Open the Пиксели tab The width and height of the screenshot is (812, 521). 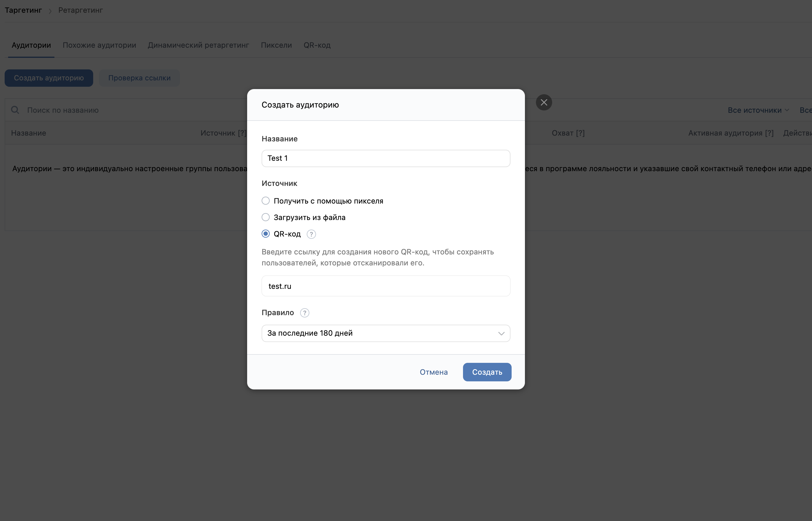coord(276,45)
